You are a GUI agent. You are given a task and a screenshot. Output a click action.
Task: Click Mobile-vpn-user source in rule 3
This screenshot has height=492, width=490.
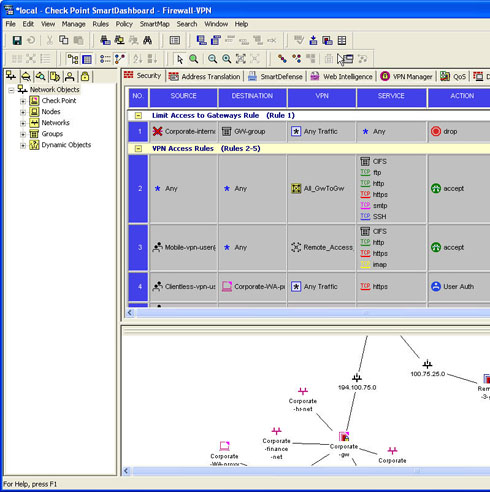pos(184,247)
